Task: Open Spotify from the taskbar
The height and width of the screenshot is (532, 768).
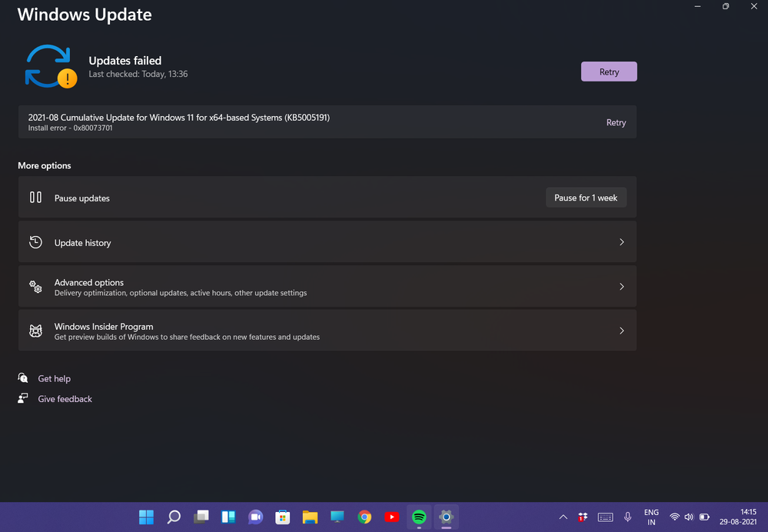Action: click(x=419, y=517)
